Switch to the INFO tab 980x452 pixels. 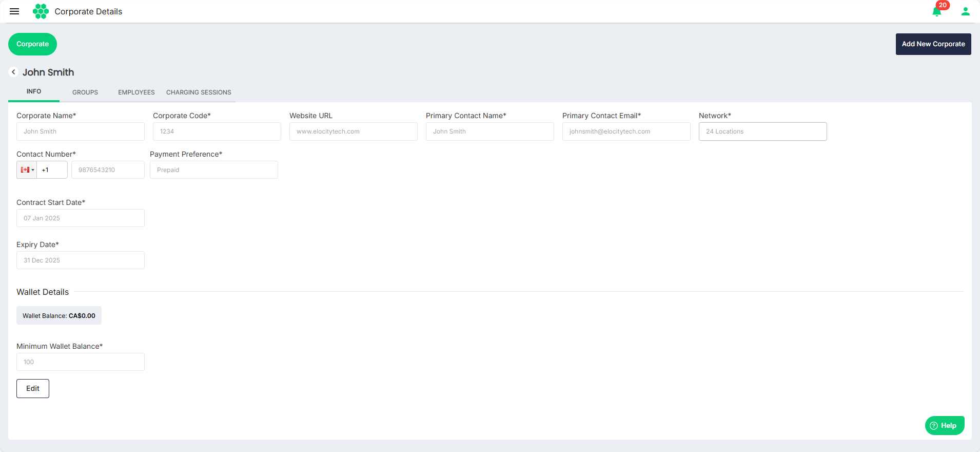(x=34, y=91)
